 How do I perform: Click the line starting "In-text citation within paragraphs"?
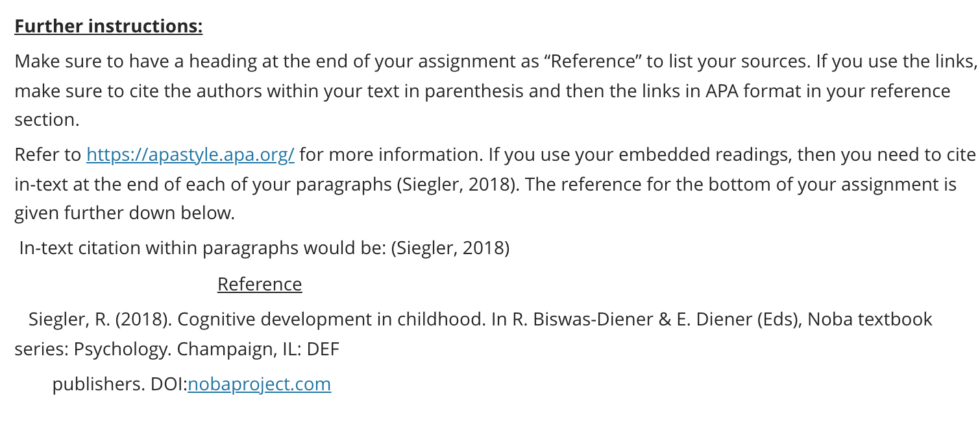coord(264,248)
